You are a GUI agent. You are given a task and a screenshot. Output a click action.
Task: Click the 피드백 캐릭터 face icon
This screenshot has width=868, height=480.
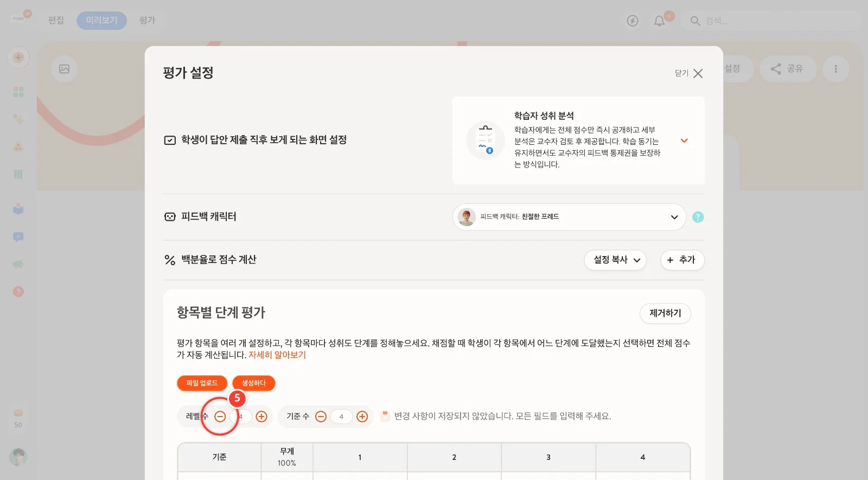pyautogui.click(x=170, y=216)
